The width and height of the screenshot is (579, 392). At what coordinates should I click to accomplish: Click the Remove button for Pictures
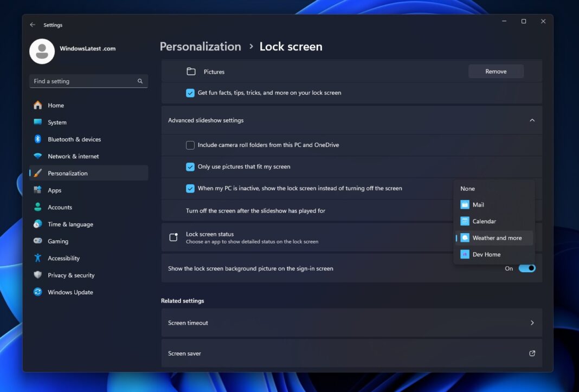click(x=496, y=71)
